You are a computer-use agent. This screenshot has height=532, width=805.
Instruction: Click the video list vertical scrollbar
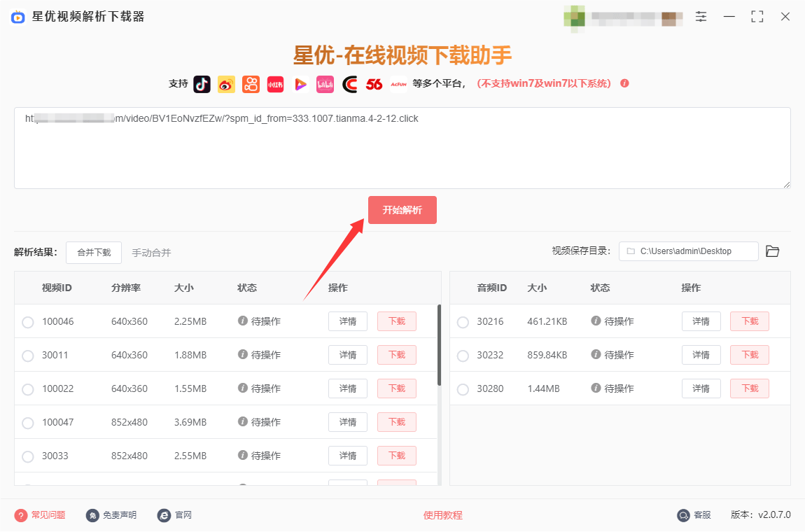coord(439,344)
